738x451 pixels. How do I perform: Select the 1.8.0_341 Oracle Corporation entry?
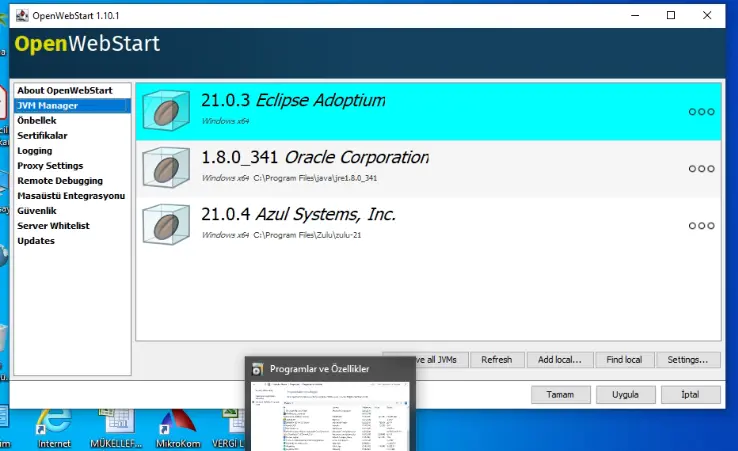coord(428,169)
